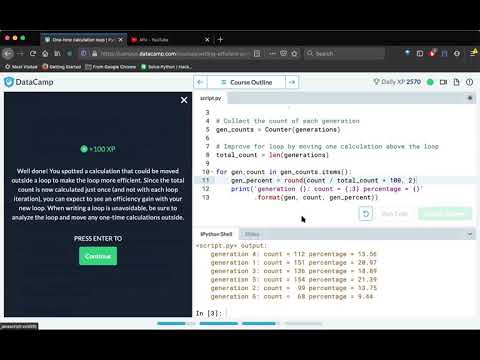The image size is (480, 360).
Task: Click the Submit Answer button
Action: point(445,214)
